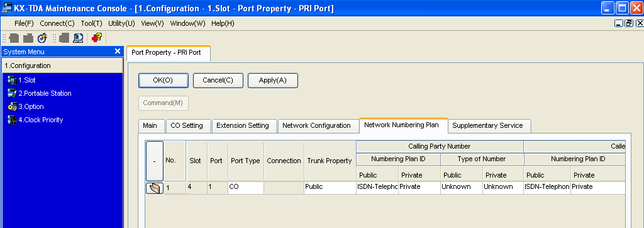Open the Utility(U) menu
Viewport: 644px width, 228px height.
121,23
